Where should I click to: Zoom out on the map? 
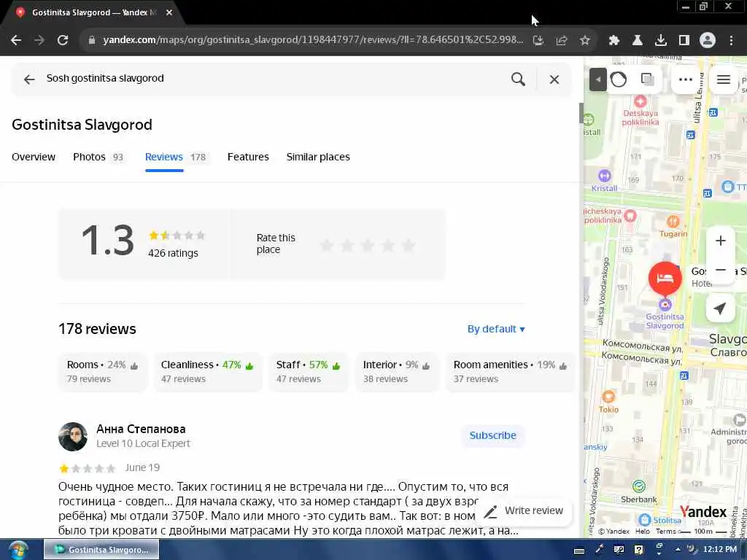tap(720, 270)
